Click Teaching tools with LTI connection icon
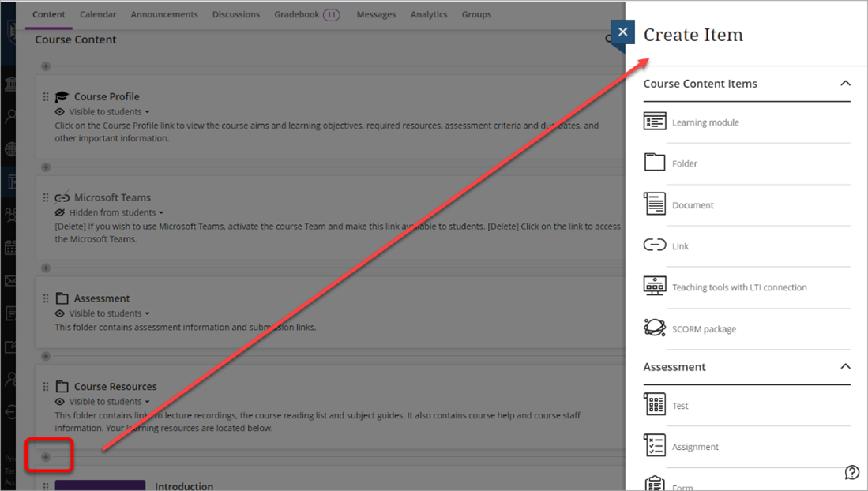This screenshot has width=868, height=491. point(655,287)
